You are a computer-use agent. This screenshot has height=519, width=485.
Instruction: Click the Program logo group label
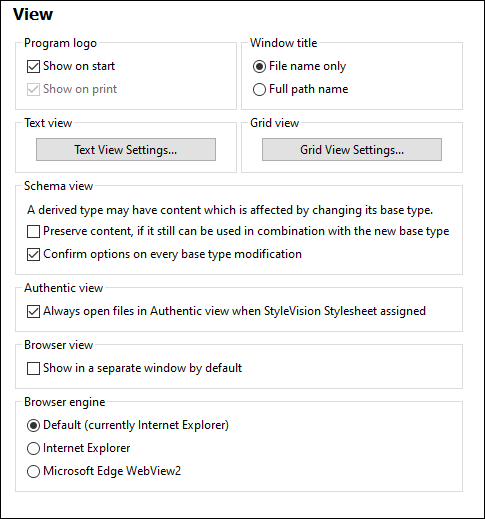(60, 43)
